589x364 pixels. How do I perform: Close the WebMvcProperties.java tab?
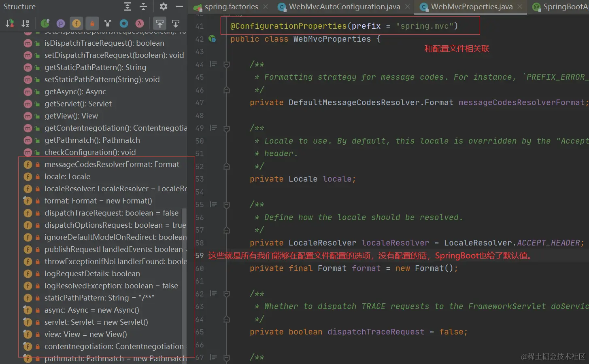click(520, 6)
